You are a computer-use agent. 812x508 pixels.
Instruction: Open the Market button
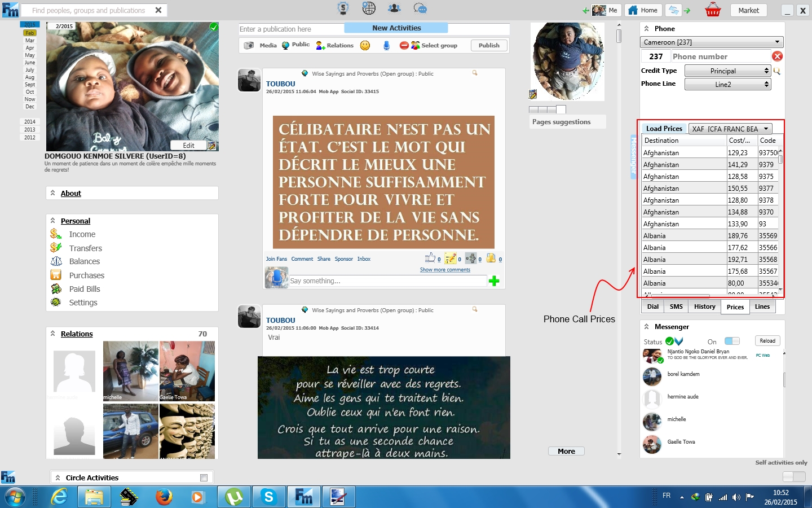(749, 10)
